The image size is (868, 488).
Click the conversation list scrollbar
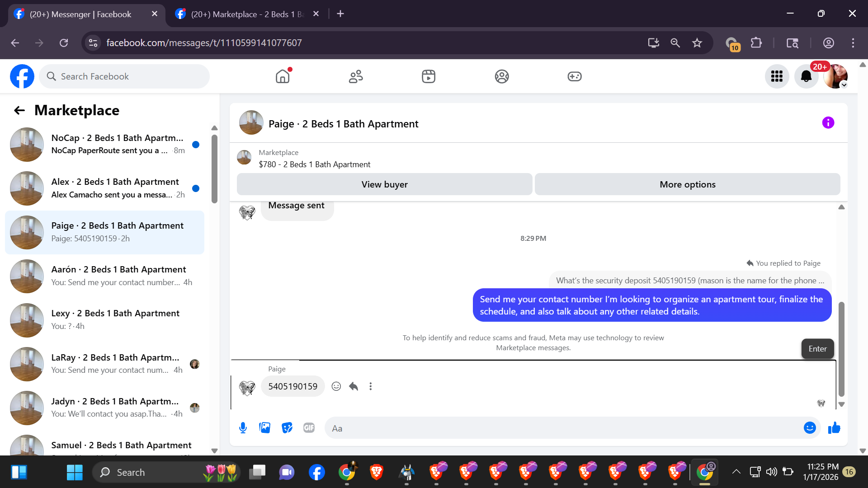tap(214, 169)
